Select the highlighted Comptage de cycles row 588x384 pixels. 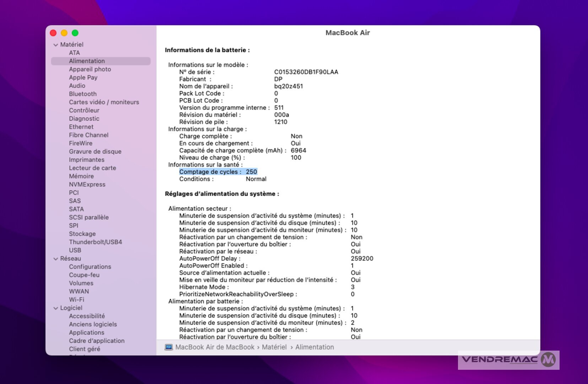[218, 172]
